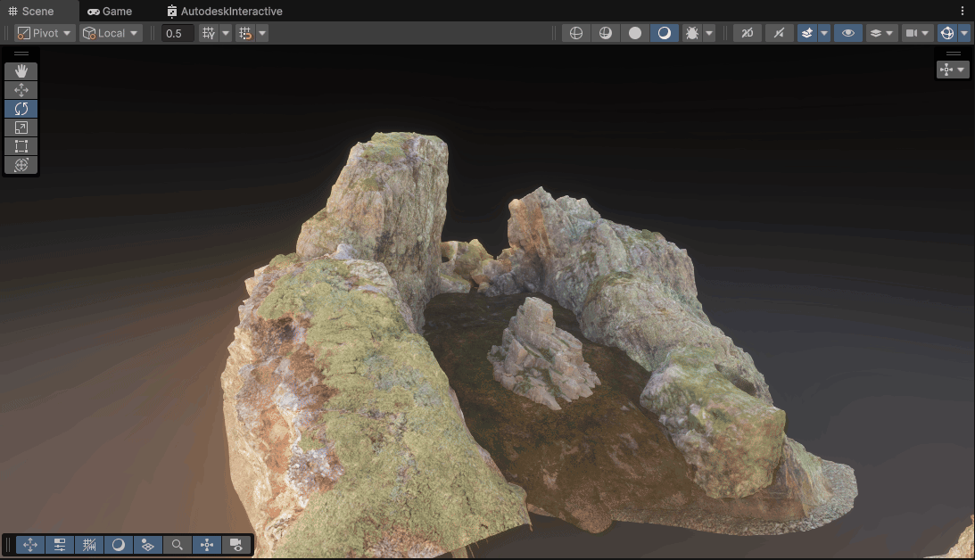Open the Local handle rotation dropdown

tap(111, 33)
